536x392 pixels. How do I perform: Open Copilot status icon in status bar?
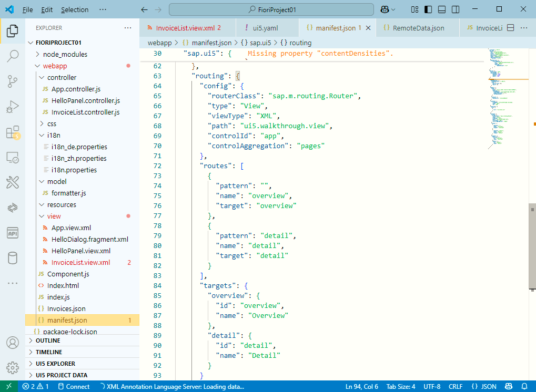(508, 386)
